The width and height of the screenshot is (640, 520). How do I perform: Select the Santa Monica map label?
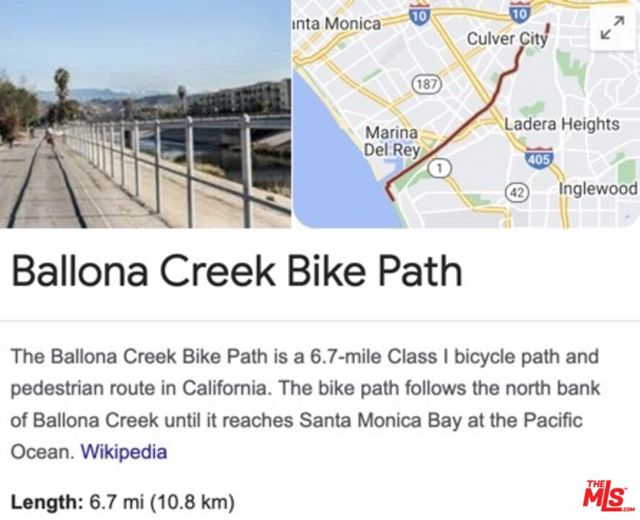[x=337, y=24]
